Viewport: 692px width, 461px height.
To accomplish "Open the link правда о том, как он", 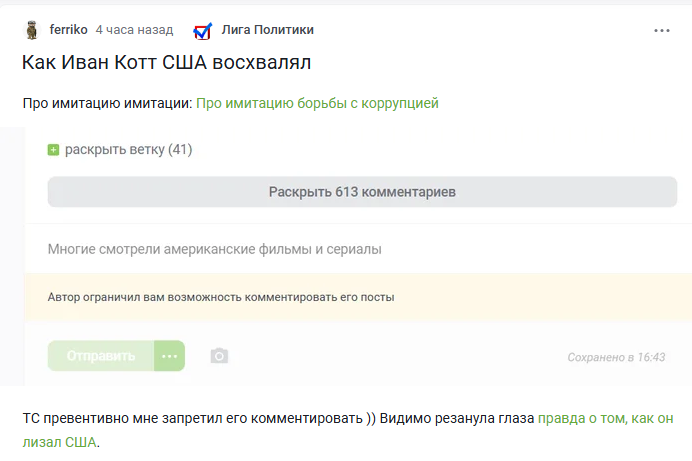I will coord(606,418).
